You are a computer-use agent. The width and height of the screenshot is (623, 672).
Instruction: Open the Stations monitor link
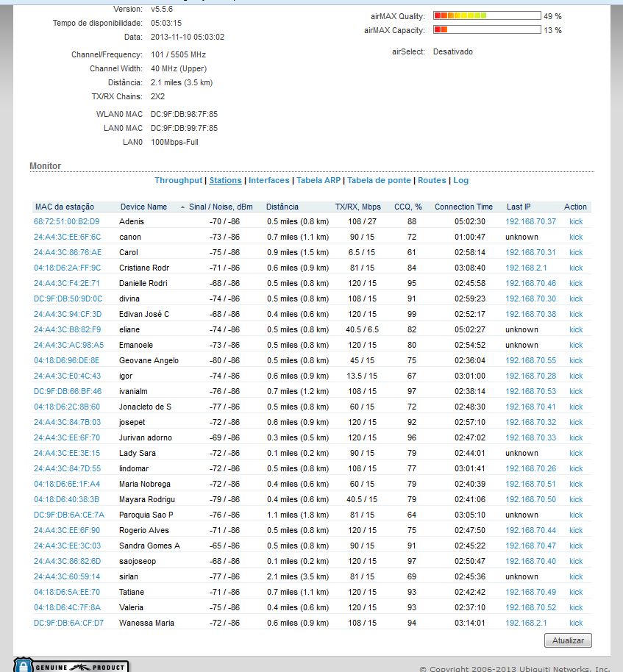click(x=226, y=180)
